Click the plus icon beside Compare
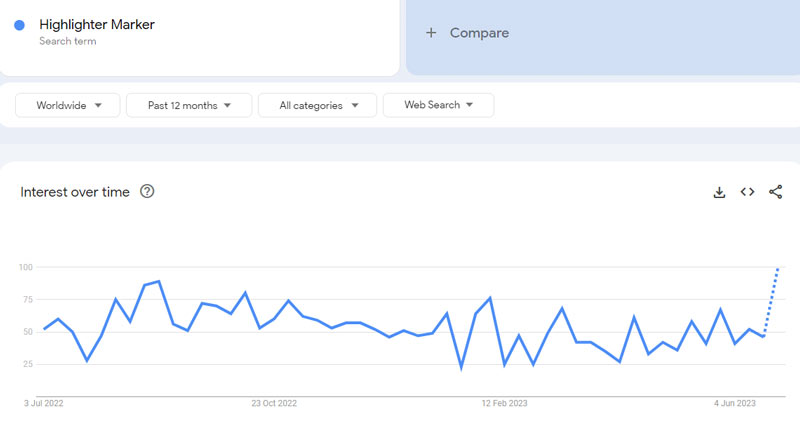Image resolution: width=800 pixels, height=422 pixels. [431, 33]
